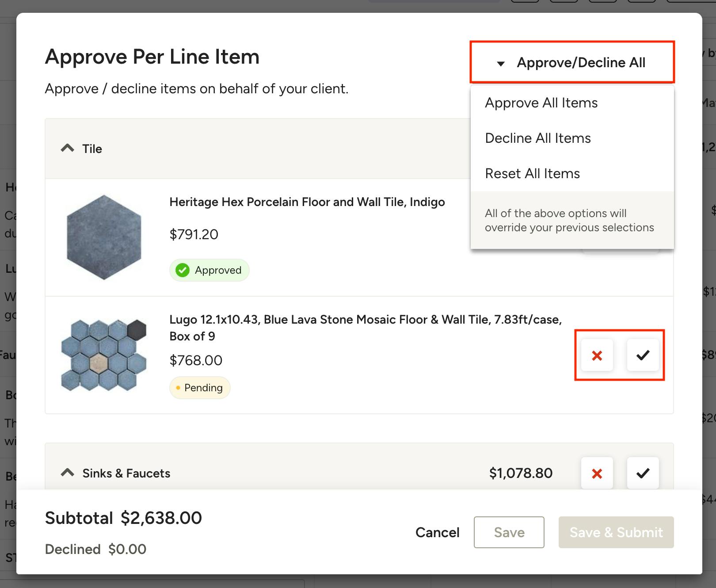This screenshot has height=588, width=716.
Task: Approve the Sinks & Faucets category
Action: tap(643, 473)
